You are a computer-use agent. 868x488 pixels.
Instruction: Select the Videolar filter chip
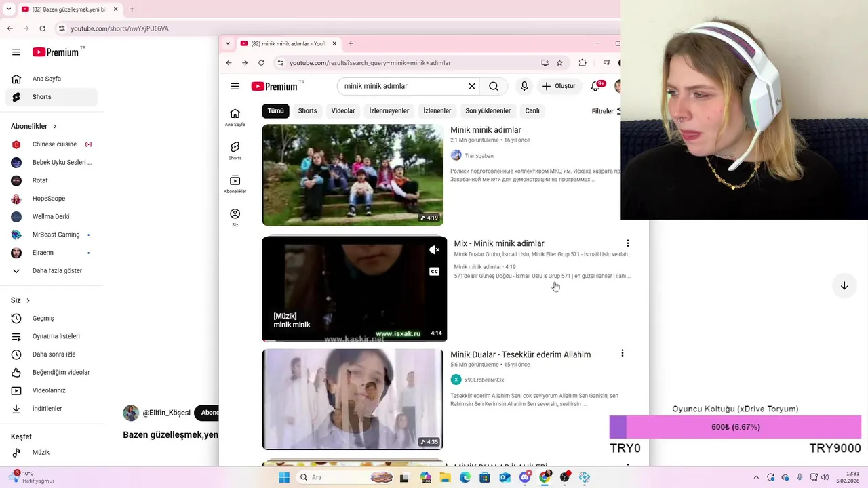tap(343, 110)
